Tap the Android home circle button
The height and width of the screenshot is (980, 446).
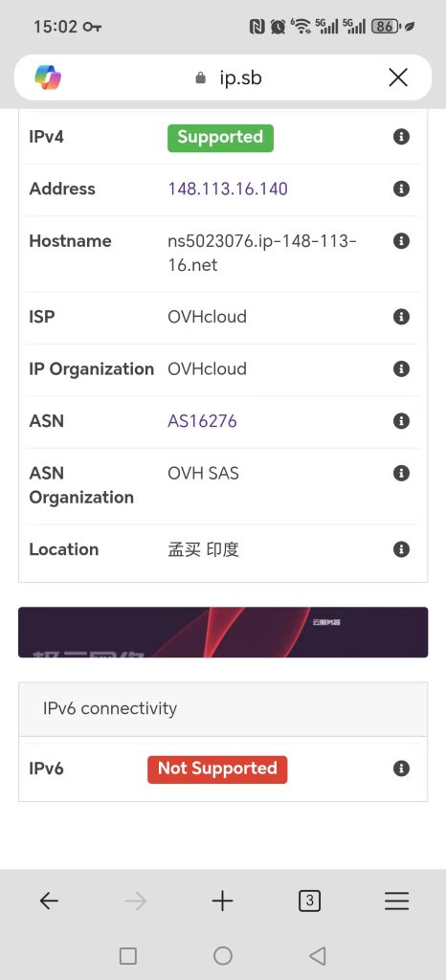[223, 956]
